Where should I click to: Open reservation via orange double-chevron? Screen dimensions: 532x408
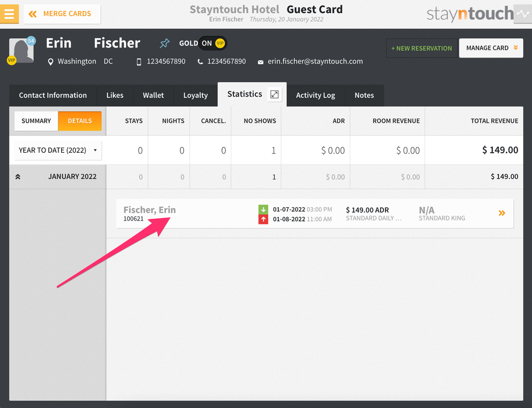pos(502,213)
